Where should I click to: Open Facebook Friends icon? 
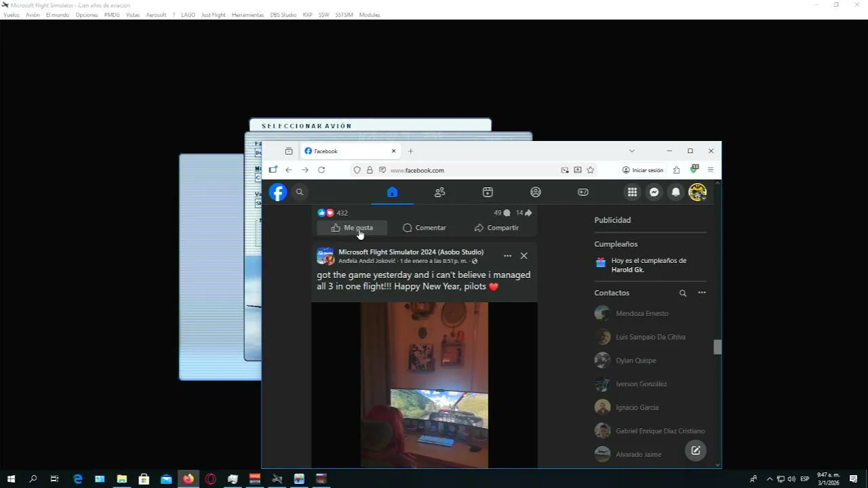pos(439,192)
